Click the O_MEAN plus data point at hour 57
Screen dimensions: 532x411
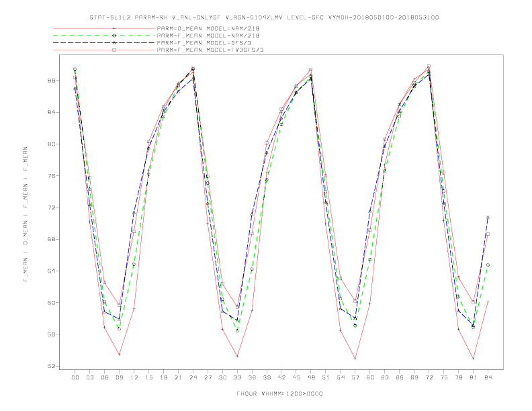coord(355,359)
